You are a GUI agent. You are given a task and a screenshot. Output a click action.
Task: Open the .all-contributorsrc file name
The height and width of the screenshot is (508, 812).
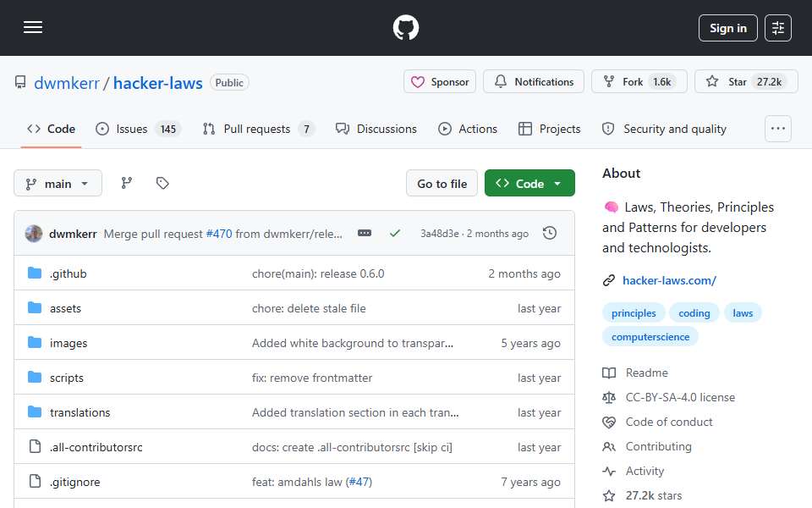(96, 447)
